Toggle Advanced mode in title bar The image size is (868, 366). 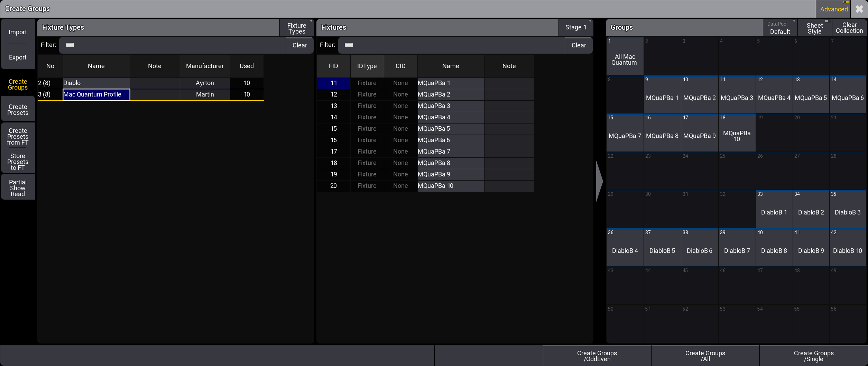point(833,9)
